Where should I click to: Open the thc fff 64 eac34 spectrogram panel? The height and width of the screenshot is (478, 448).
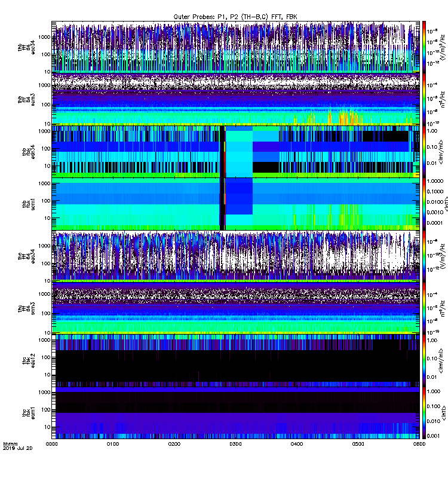tap(235, 256)
